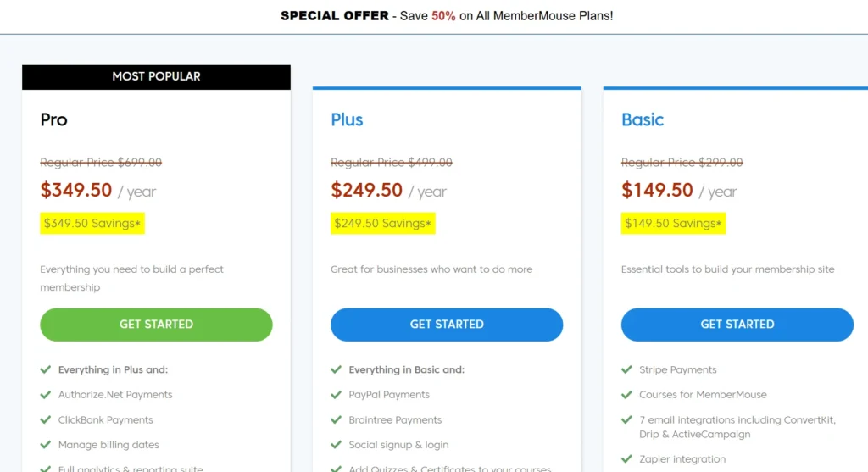This screenshot has height=472, width=868.
Task: Click the checkmark beside PayPal Payments
Action: 336,395
